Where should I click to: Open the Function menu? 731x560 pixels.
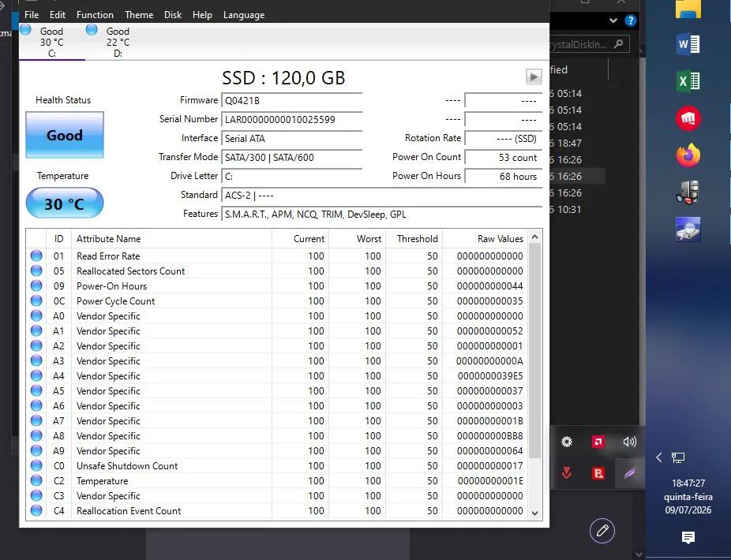[95, 15]
